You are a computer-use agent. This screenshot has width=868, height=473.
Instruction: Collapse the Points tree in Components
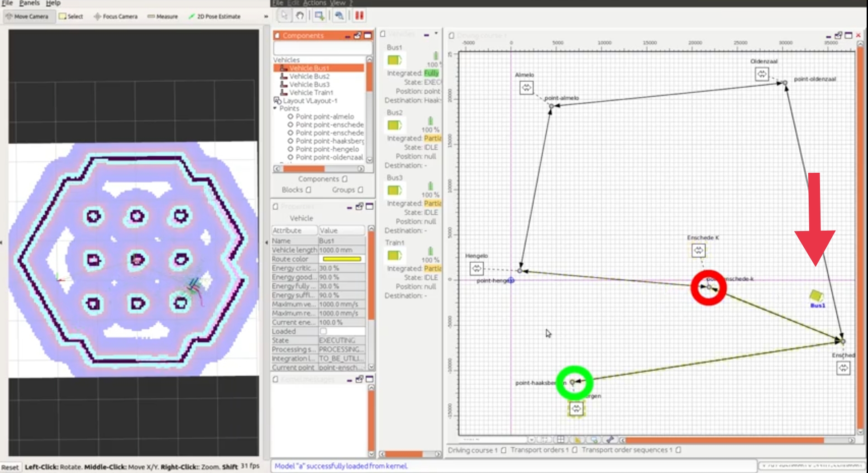coord(275,108)
